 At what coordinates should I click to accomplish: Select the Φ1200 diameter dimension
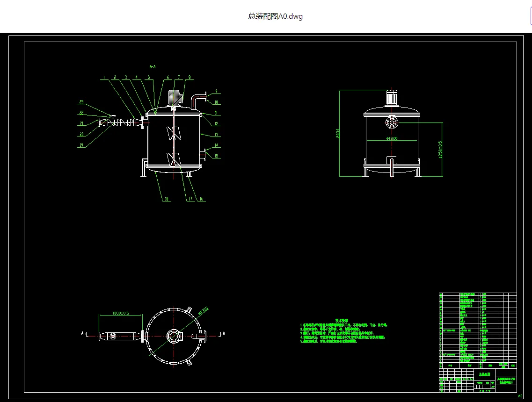pos(392,138)
